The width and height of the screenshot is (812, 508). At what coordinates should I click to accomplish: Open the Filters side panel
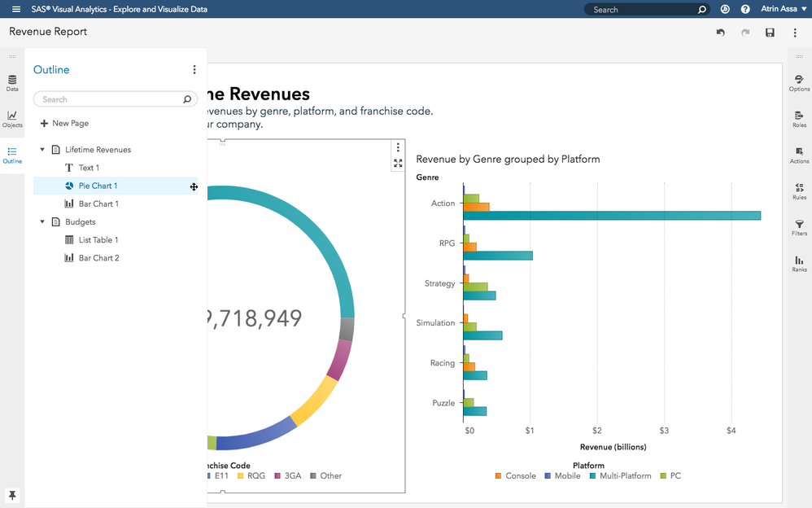tap(799, 227)
